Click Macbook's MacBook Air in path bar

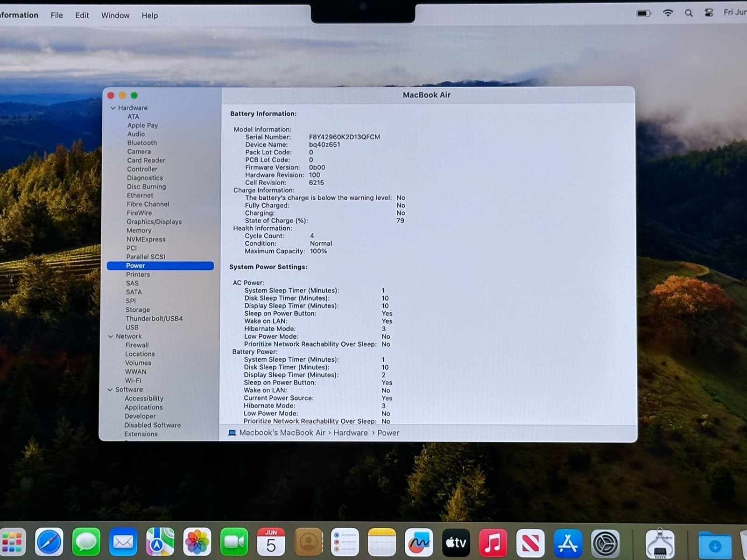(282, 433)
